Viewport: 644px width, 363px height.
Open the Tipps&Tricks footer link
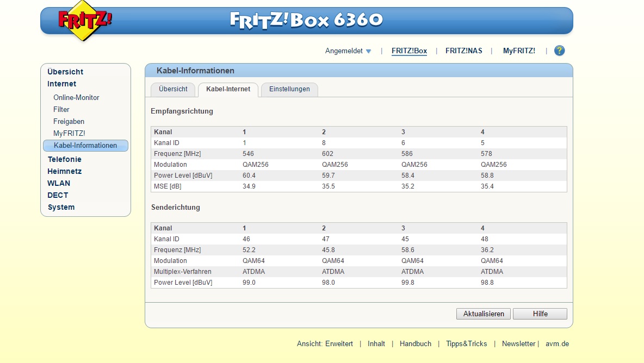[x=467, y=344]
